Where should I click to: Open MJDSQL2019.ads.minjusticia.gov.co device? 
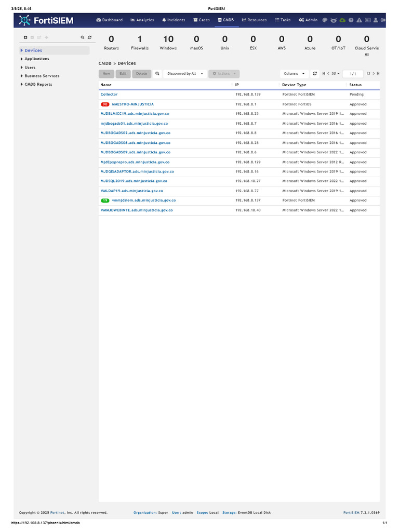pyautogui.click(x=134, y=181)
